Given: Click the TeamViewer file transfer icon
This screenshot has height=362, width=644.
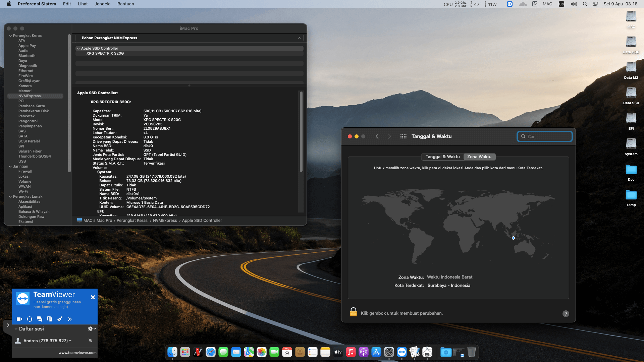Looking at the screenshot, I should point(50,319).
